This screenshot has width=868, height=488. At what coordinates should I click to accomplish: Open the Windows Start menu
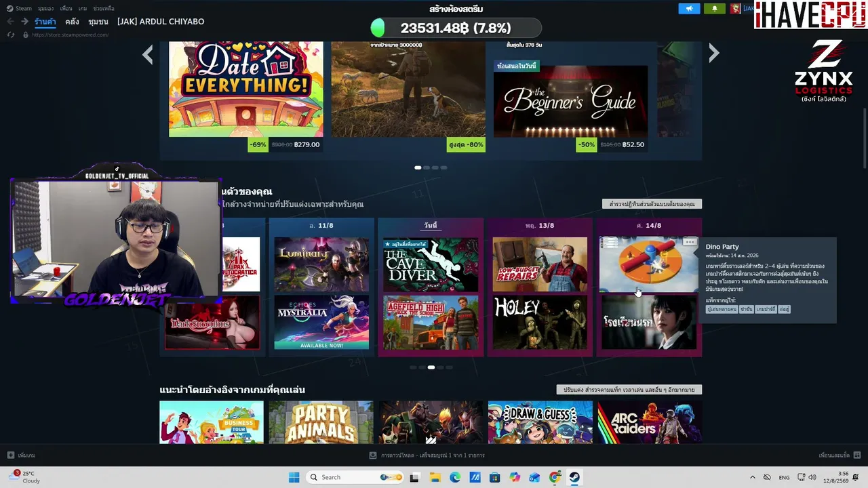(294, 477)
